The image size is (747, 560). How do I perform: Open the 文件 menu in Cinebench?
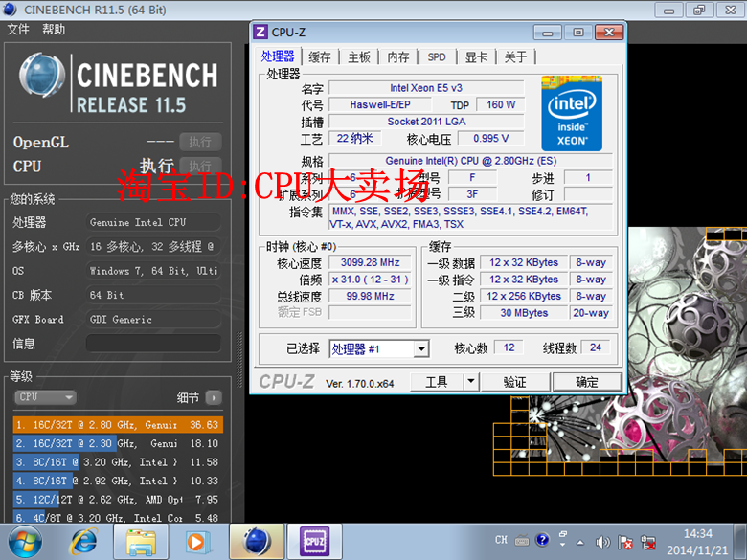coord(17,30)
